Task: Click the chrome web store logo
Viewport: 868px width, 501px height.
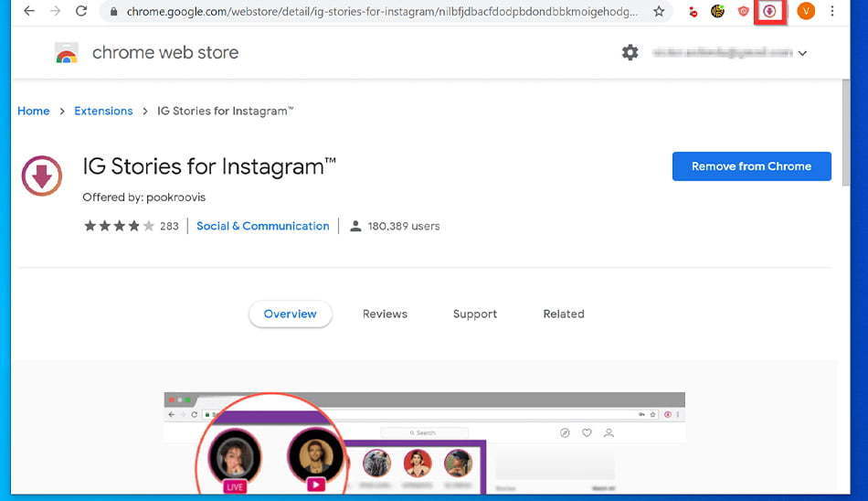Action: click(67, 53)
